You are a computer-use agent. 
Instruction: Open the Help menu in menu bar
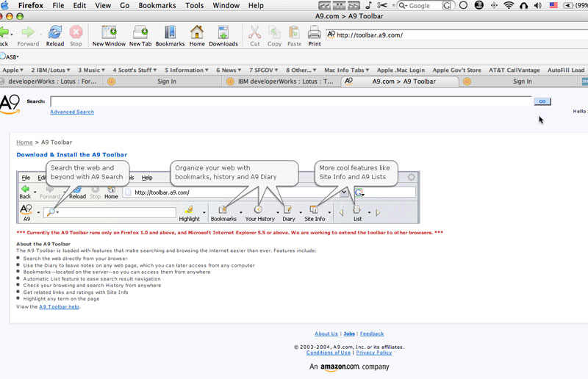(x=256, y=5)
